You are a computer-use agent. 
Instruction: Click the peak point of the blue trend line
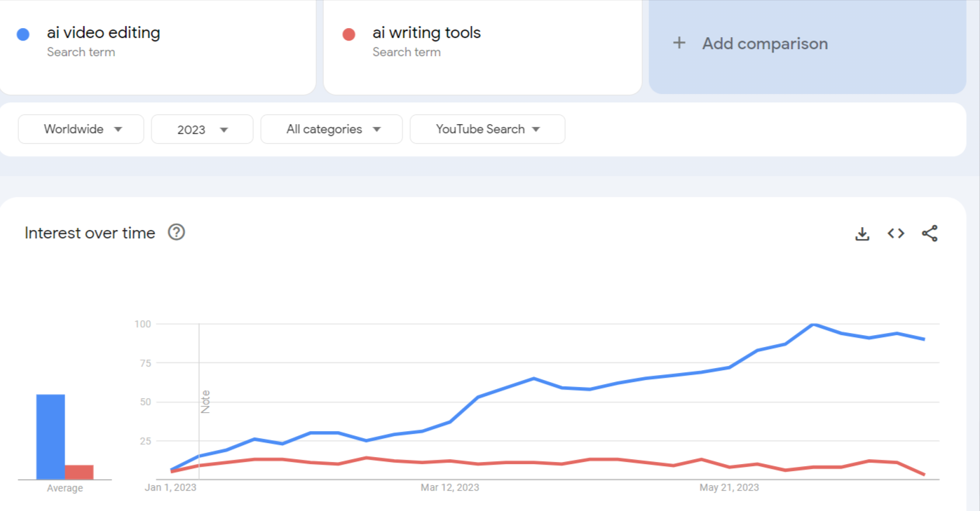tap(812, 324)
